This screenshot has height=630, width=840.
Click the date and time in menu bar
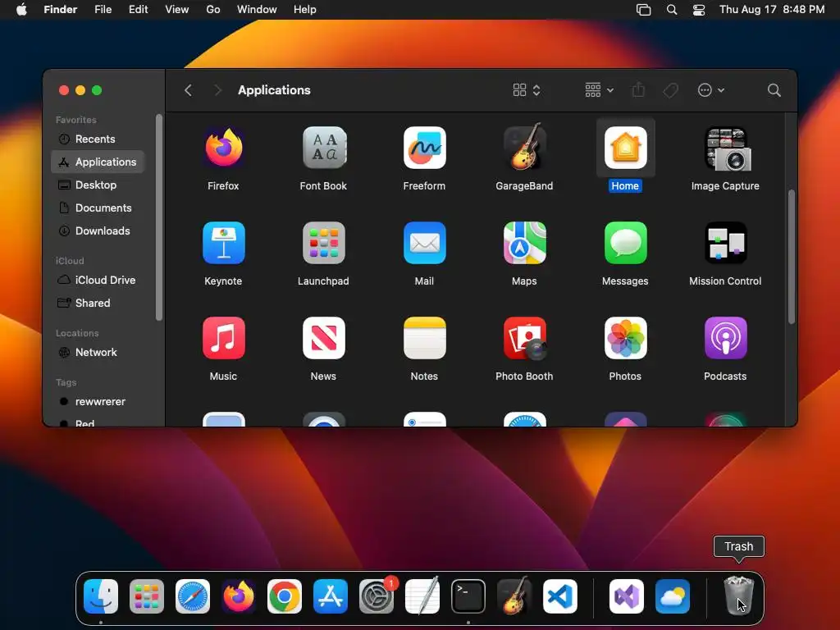[x=772, y=10]
